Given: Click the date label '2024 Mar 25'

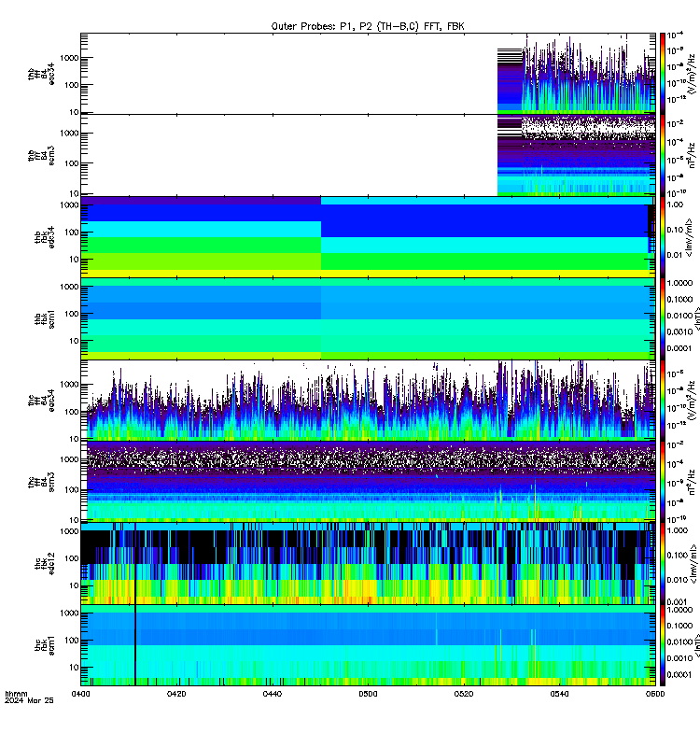Looking at the screenshot, I should (29, 700).
